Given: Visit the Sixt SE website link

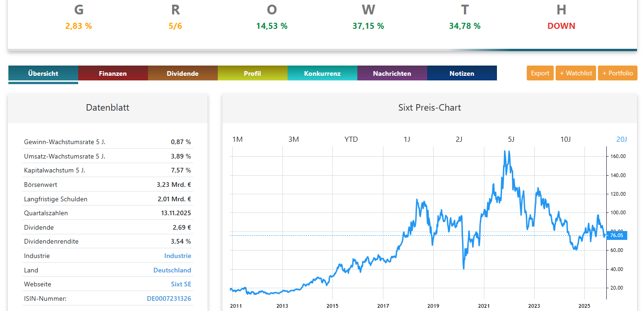Looking at the screenshot, I should click(181, 284).
